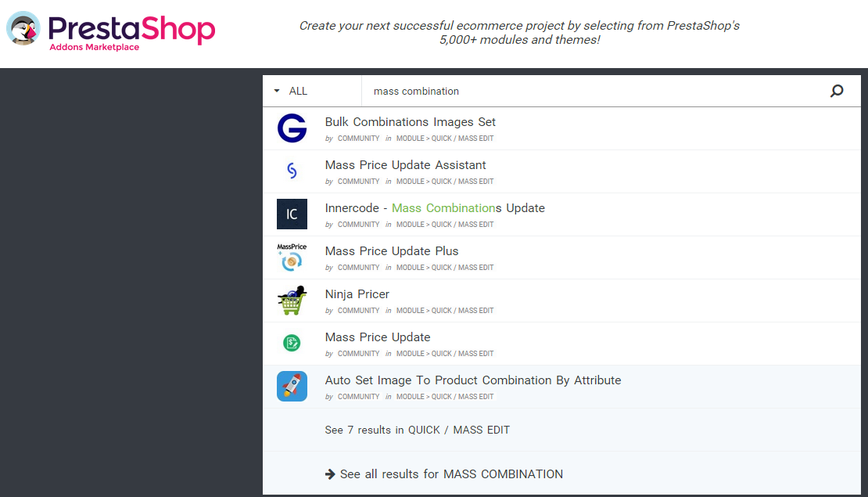Click the Innercode IC logo icon
The height and width of the screenshot is (497, 868).
pos(292,214)
